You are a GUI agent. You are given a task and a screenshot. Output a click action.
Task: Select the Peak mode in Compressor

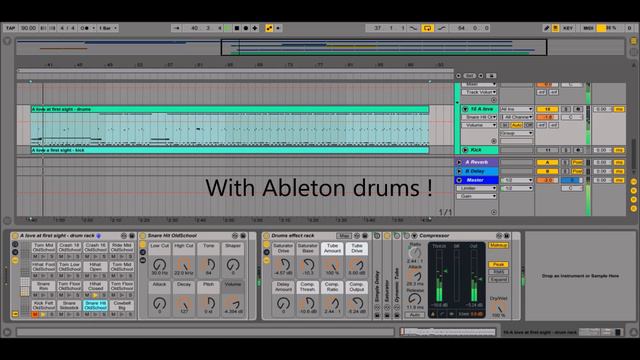(498, 264)
